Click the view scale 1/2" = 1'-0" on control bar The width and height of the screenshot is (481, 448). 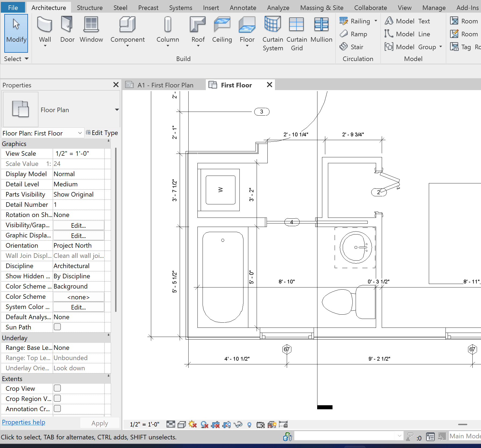click(144, 424)
